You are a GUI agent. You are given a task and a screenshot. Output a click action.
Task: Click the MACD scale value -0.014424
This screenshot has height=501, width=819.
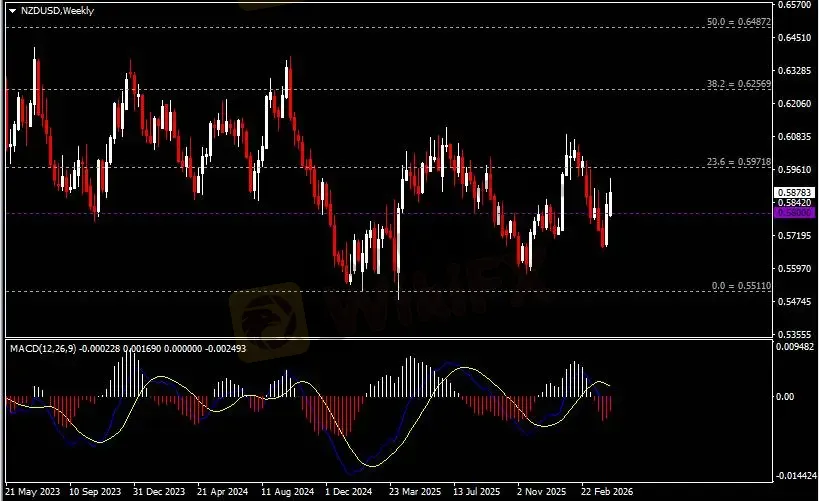click(796, 475)
